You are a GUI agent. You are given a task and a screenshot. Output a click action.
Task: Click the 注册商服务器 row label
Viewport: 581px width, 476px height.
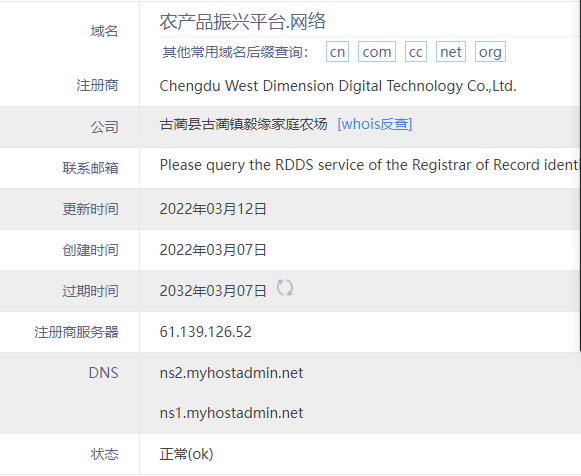pos(76,332)
